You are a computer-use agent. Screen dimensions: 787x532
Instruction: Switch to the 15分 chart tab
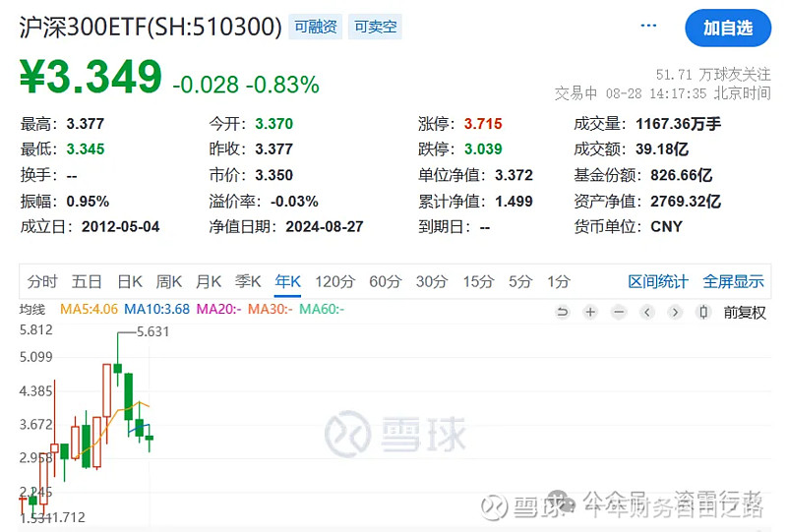(478, 281)
